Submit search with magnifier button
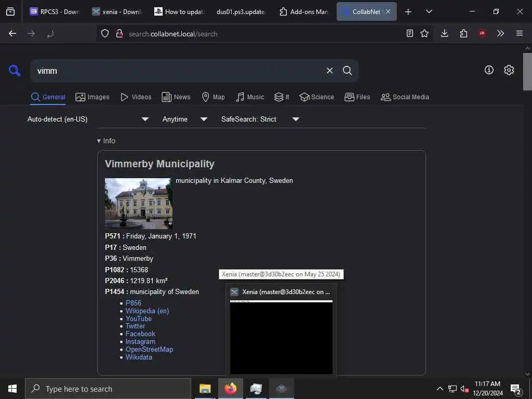This screenshot has width=532, height=399. (348, 71)
